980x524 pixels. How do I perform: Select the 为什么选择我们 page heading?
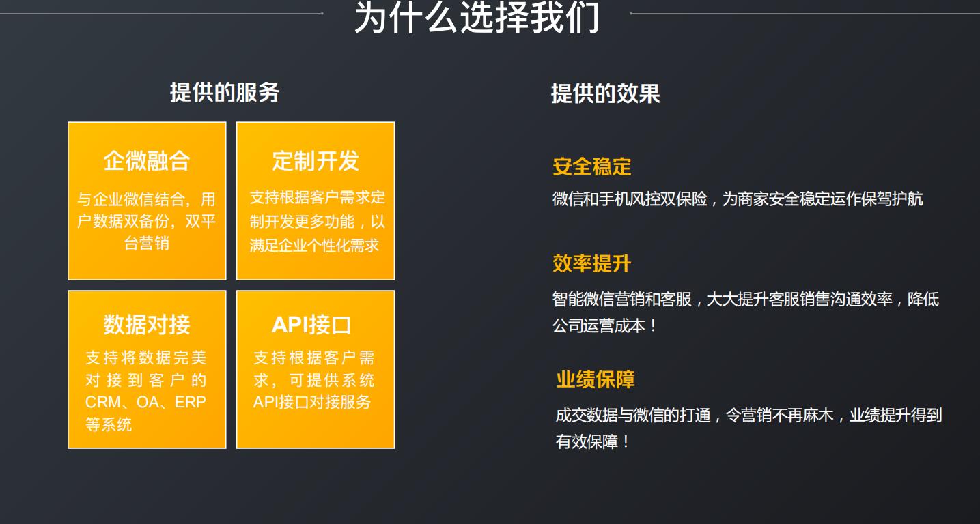pyautogui.click(x=478, y=19)
